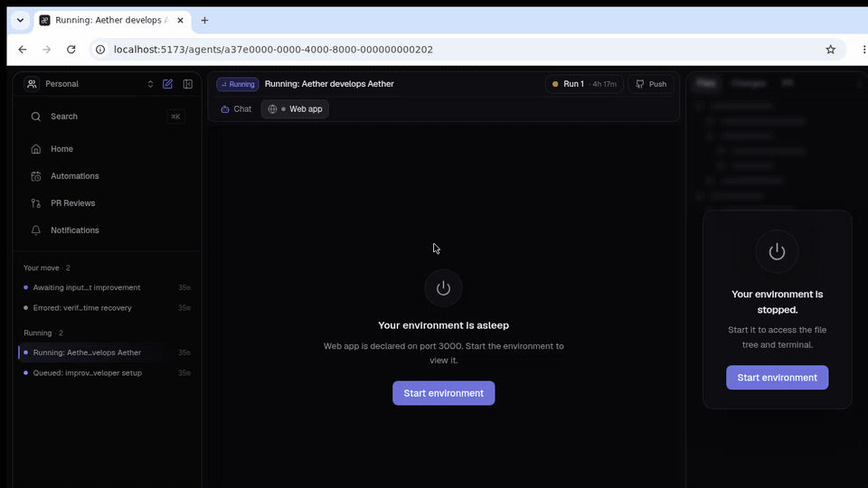
Task: Select 'Awaiting input...t improvement' agent
Action: tap(108, 287)
